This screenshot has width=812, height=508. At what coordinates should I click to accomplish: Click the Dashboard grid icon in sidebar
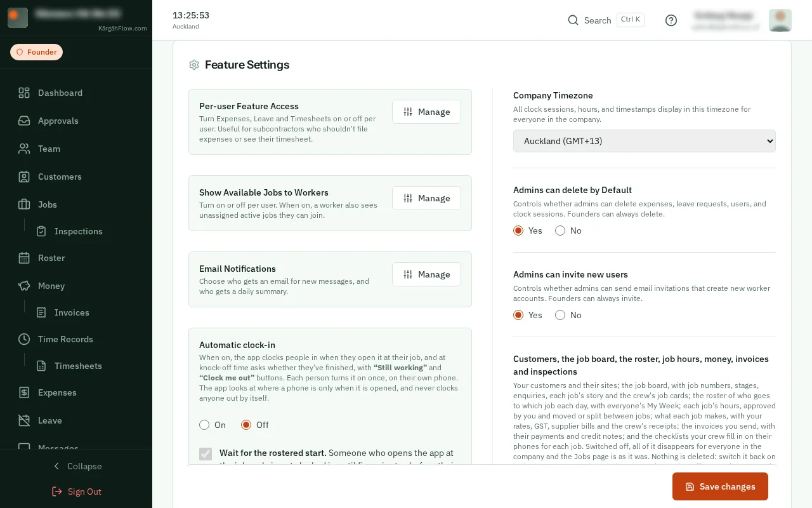click(x=24, y=93)
